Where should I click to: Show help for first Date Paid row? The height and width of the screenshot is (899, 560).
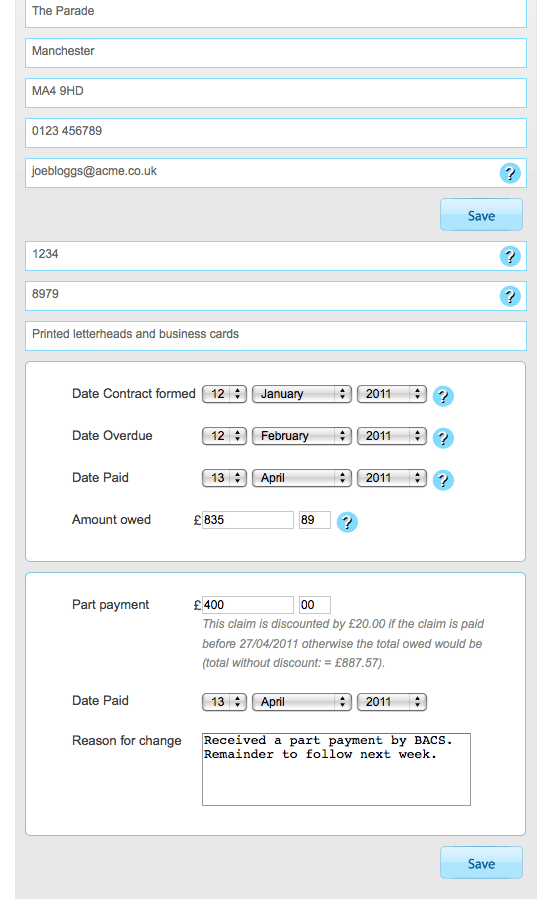click(443, 480)
